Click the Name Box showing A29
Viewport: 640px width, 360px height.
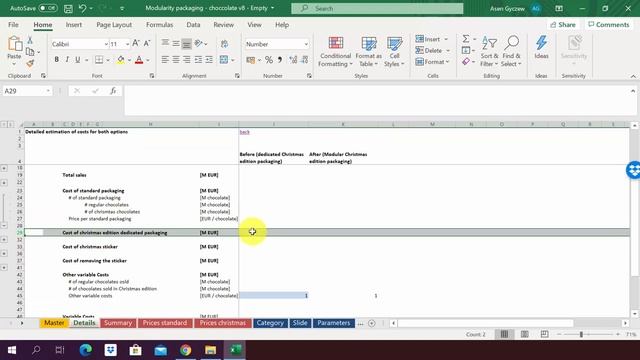click(27, 91)
